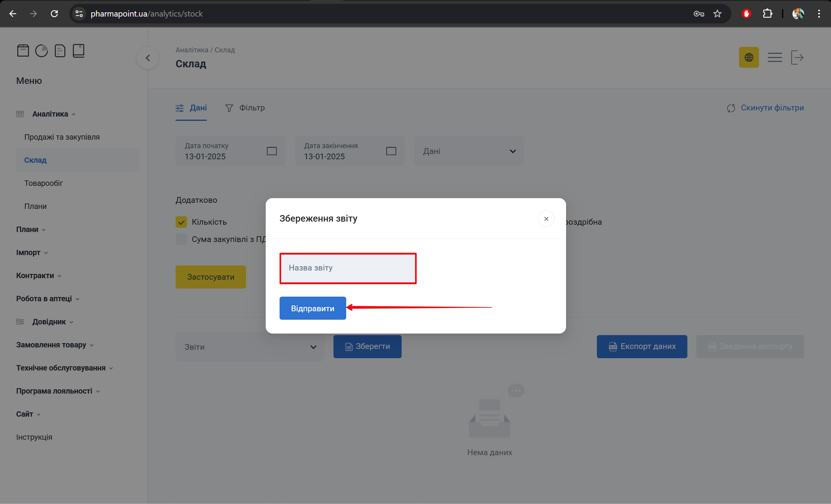Open the Дані dropdown
The width and height of the screenshot is (831, 504).
469,151
